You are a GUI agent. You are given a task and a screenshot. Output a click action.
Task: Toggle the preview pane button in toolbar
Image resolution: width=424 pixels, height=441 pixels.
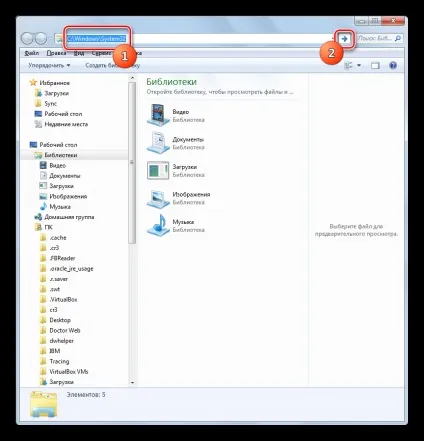tap(375, 65)
